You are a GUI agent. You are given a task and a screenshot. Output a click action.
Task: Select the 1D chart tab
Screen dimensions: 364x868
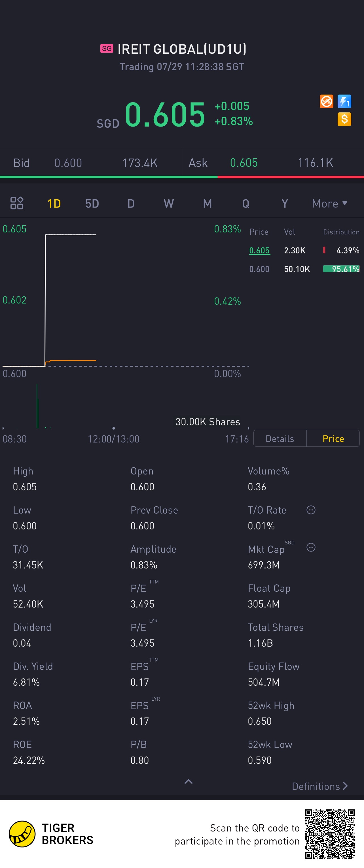pyautogui.click(x=54, y=204)
